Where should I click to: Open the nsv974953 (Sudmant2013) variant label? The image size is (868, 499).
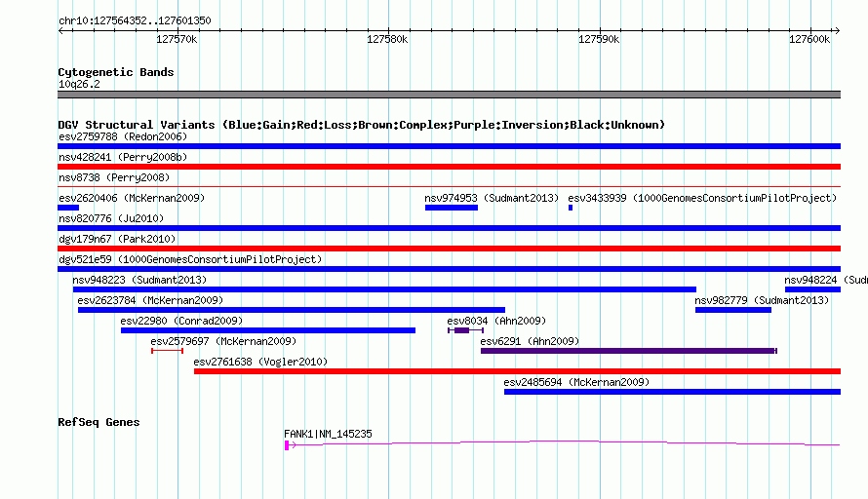pos(492,198)
